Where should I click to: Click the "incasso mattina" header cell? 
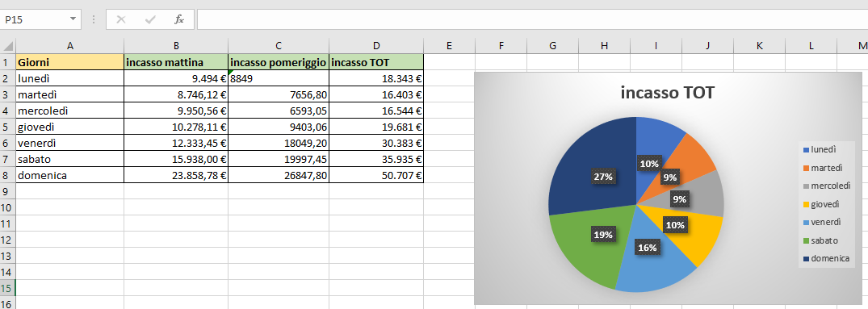coord(176,62)
